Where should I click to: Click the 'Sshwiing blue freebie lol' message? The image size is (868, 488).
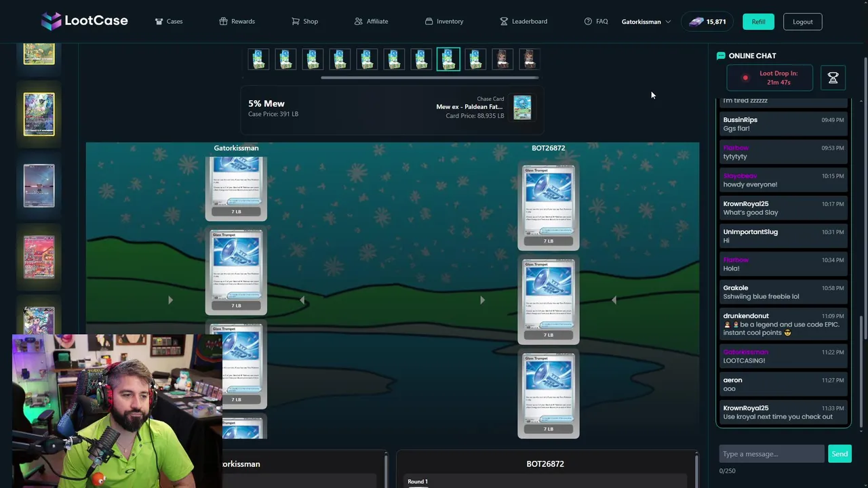coord(761,296)
